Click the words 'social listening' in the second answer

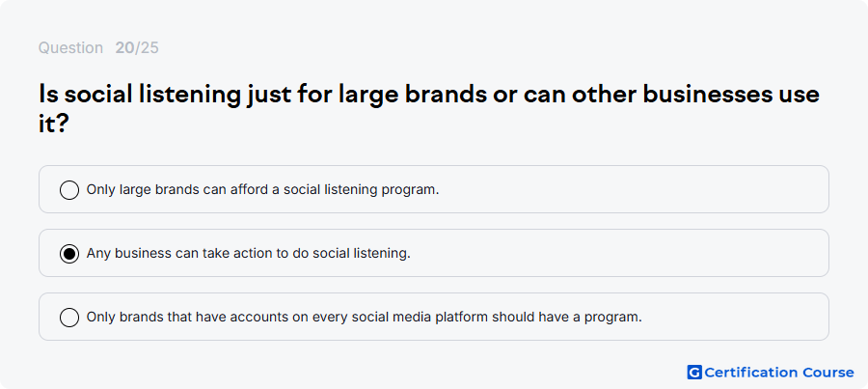click(362, 253)
